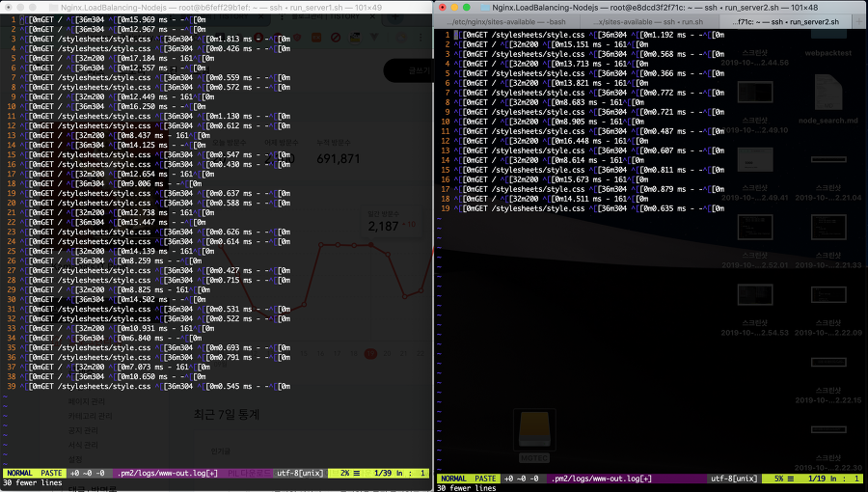The width and height of the screenshot is (868, 492).
Task: Click '30 fewer lines' message in right window
Action: 467,487
